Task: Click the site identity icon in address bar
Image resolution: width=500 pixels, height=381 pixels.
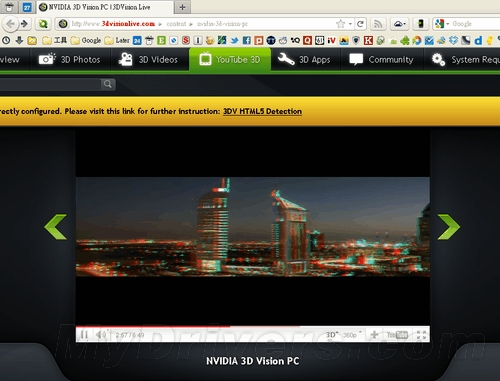Action: [63, 24]
